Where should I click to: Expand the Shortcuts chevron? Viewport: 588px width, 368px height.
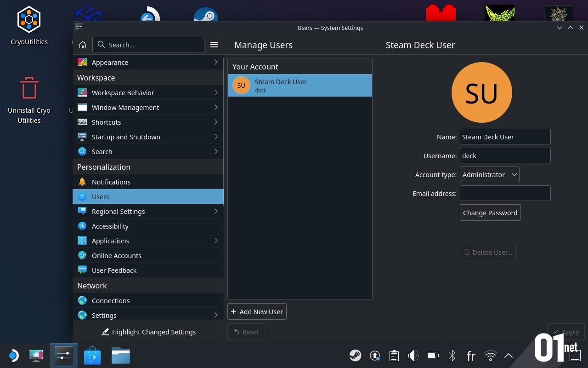(x=216, y=122)
